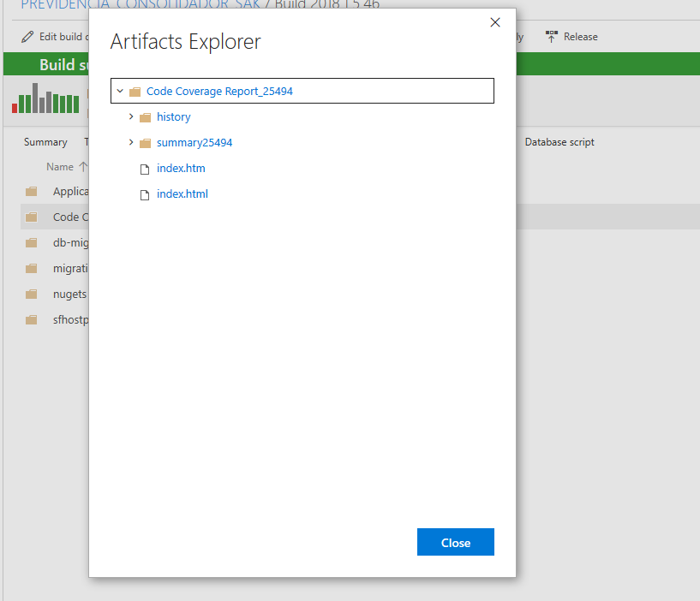Click folder icon beside sfhostp... row
Image resolution: width=700 pixels, height=601 pixels.
31,320
